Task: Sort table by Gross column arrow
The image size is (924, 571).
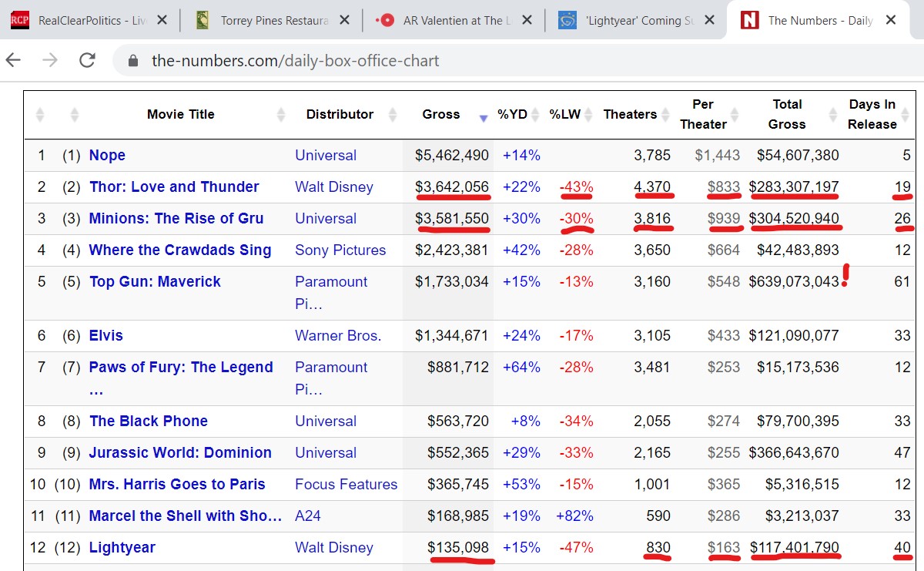Action: [483, 117]
